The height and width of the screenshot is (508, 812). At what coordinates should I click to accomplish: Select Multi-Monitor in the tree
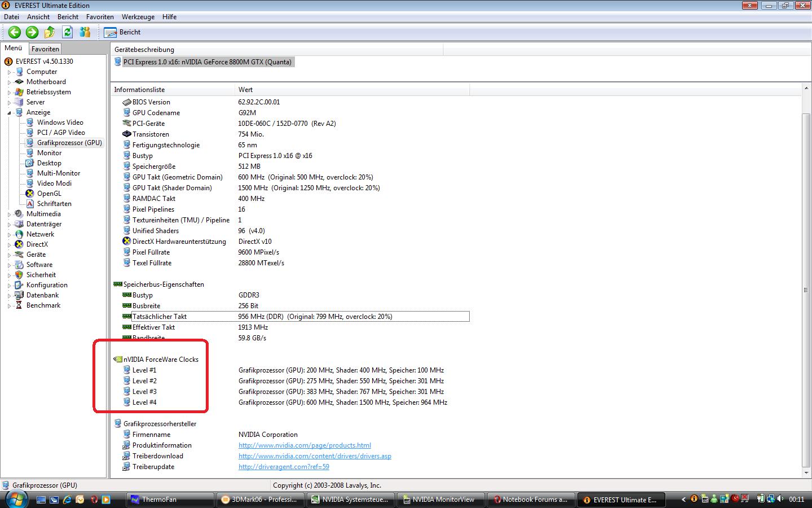click(x=59, y=173)
